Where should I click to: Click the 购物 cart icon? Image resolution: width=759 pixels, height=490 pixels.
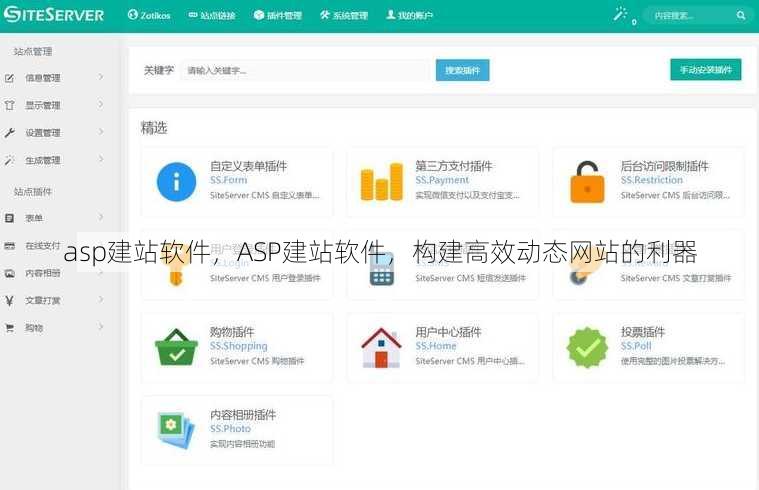click(x=9, y=328)
